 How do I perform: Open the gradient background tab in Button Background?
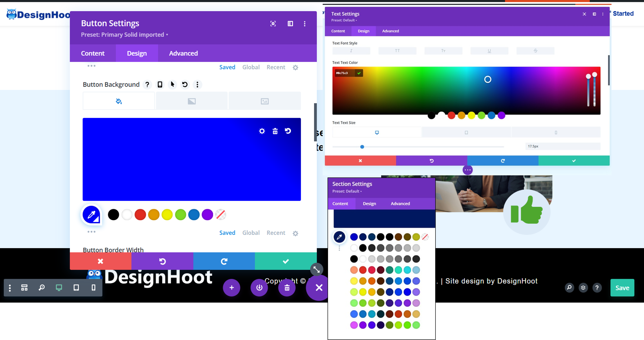point(192,101)
